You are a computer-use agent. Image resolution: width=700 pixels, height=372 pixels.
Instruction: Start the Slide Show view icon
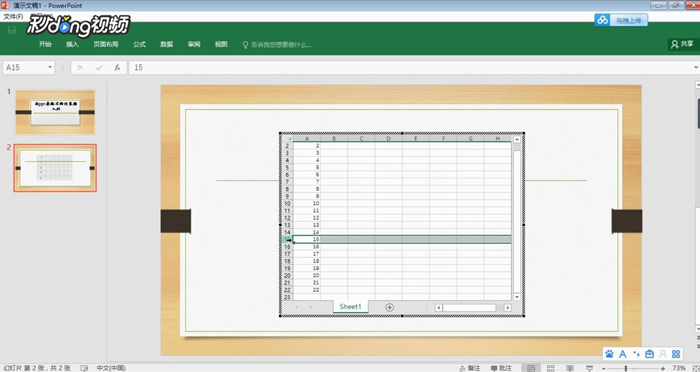589,368
